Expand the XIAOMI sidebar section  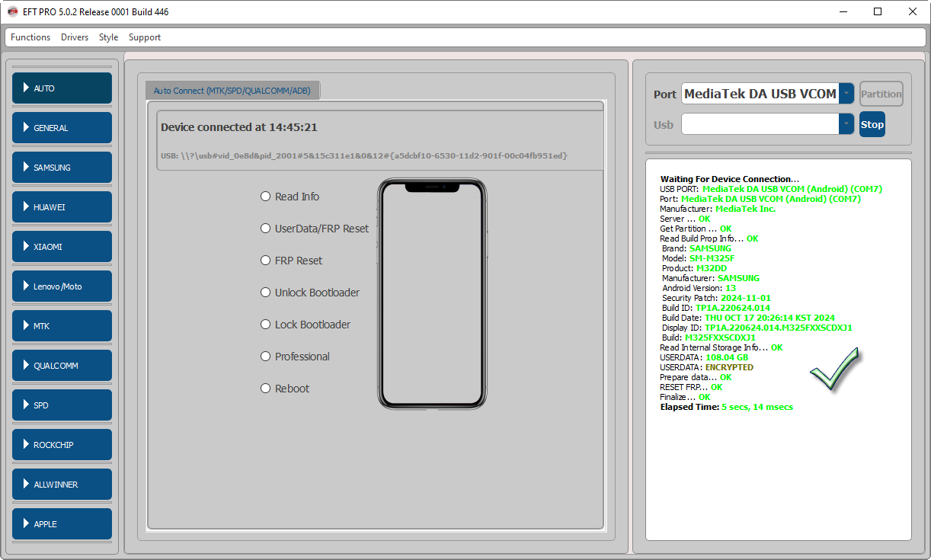click(x=62, y=247)
